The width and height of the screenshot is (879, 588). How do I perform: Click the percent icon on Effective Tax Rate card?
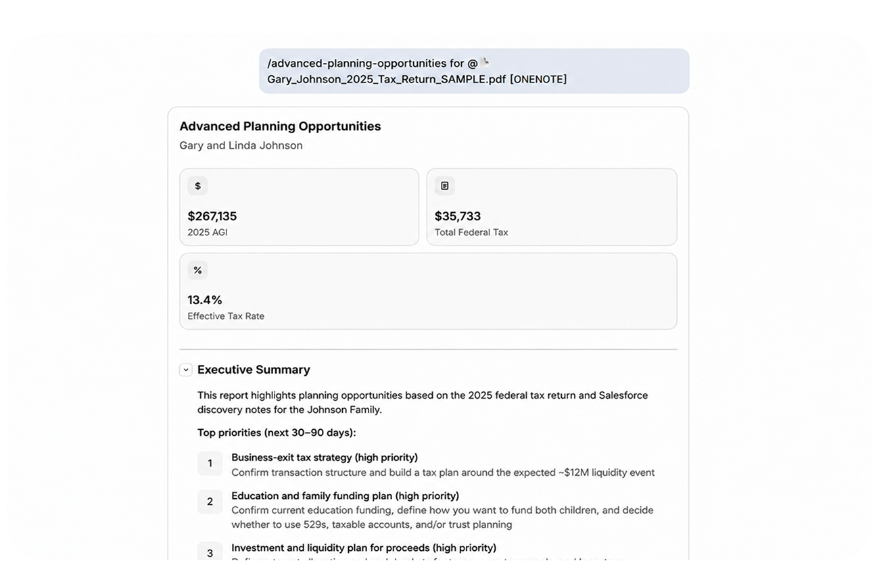coord(197,270)
